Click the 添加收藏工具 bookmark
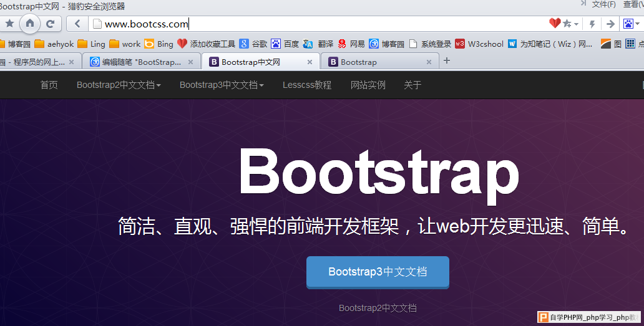The width and height of the screenshot is (644, 326). click(x=207, y=44)
